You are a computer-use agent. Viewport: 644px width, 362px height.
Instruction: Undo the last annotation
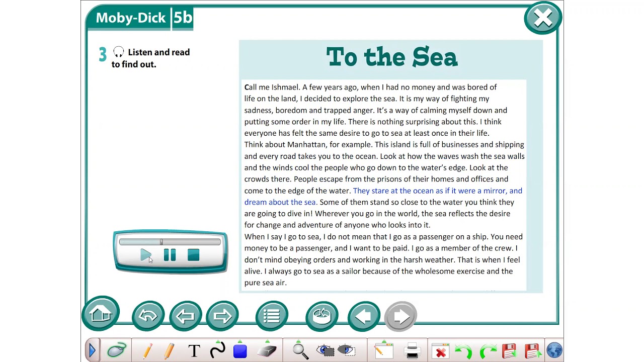pos(463,350)
